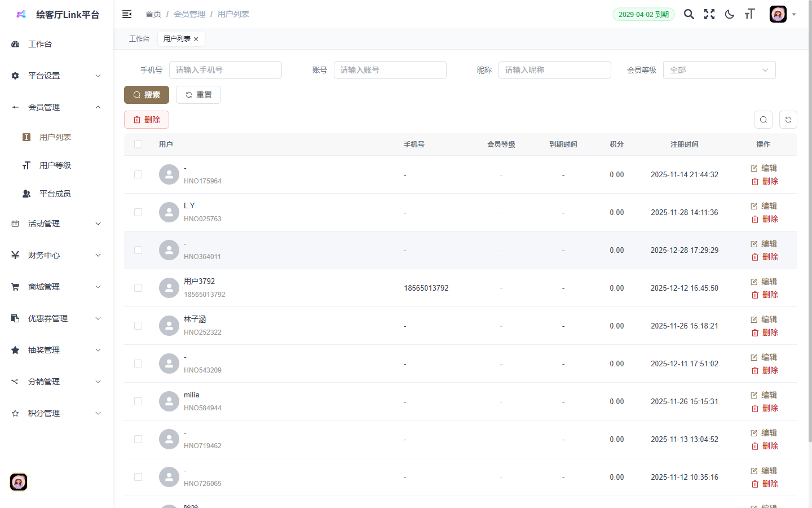Open the 会员等级 dropdown filter
Viewport: 812px width, 508px height.
pyautogui.click(x=719, y=70)
